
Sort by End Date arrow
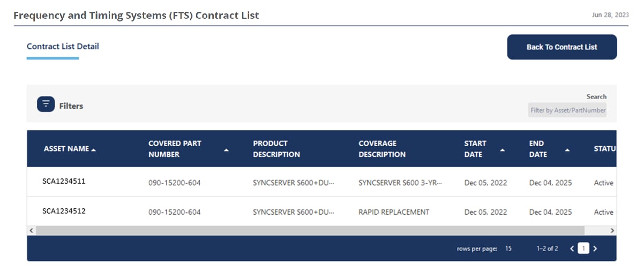[x=567, y=150]
